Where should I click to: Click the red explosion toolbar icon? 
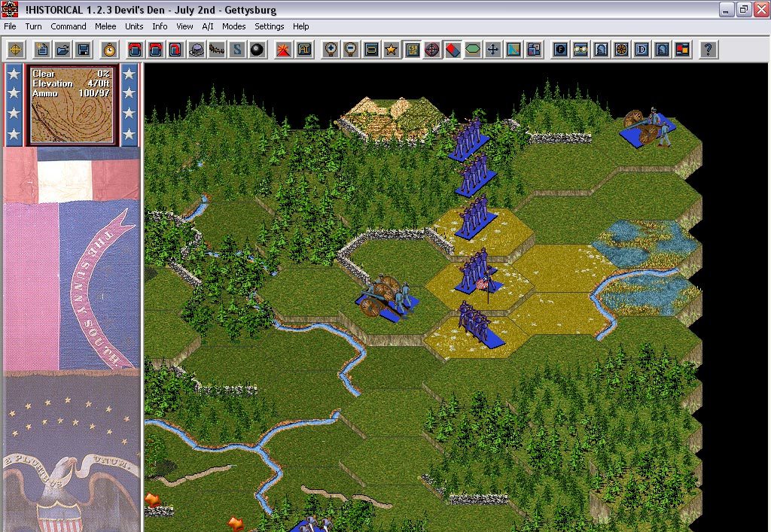[283, 50]
